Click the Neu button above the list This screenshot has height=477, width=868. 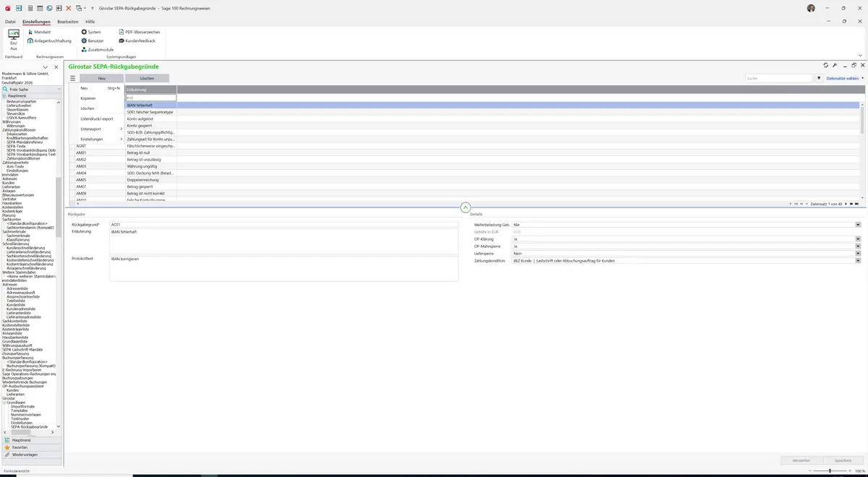(102, 78)
